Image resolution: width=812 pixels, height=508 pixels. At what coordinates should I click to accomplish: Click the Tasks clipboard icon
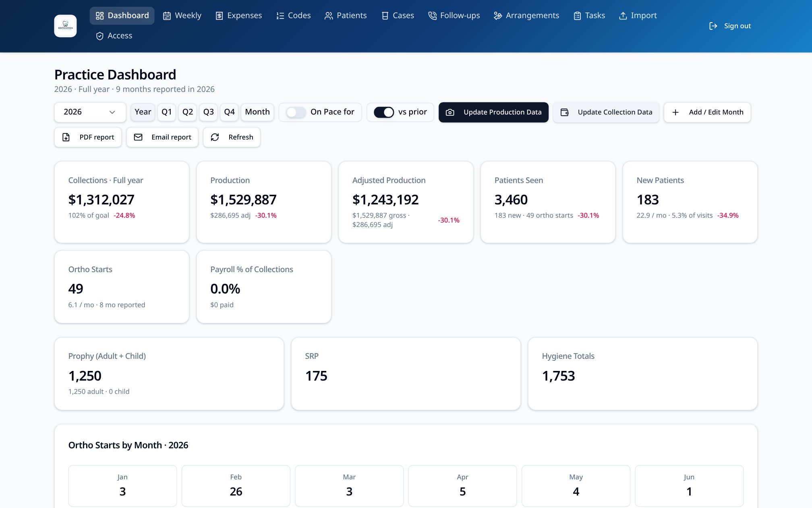pyautogui.click(x=577, y=16)
